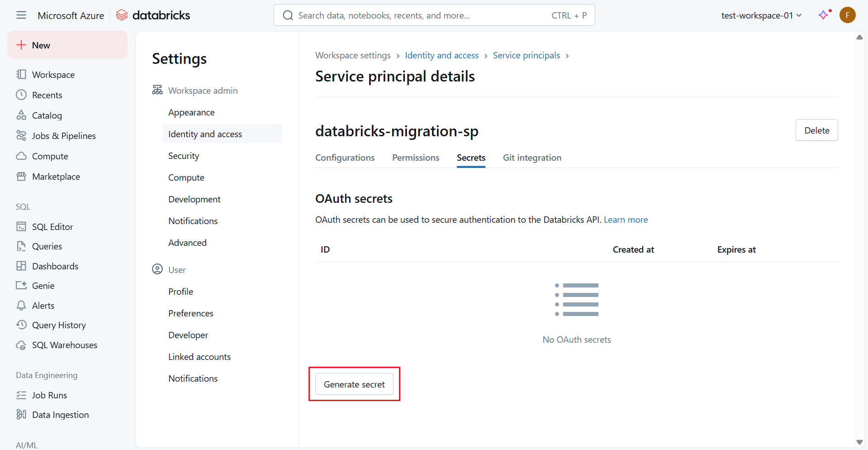868x450 pixels.
Task: Open Compute settings in Settings panel
Action: [x=223, y=177]
